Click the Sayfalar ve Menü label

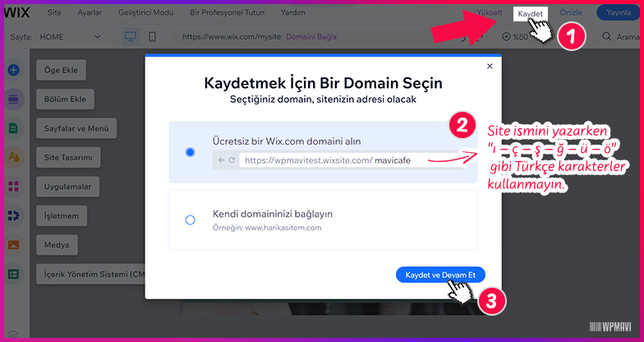(x=76, y=128)
